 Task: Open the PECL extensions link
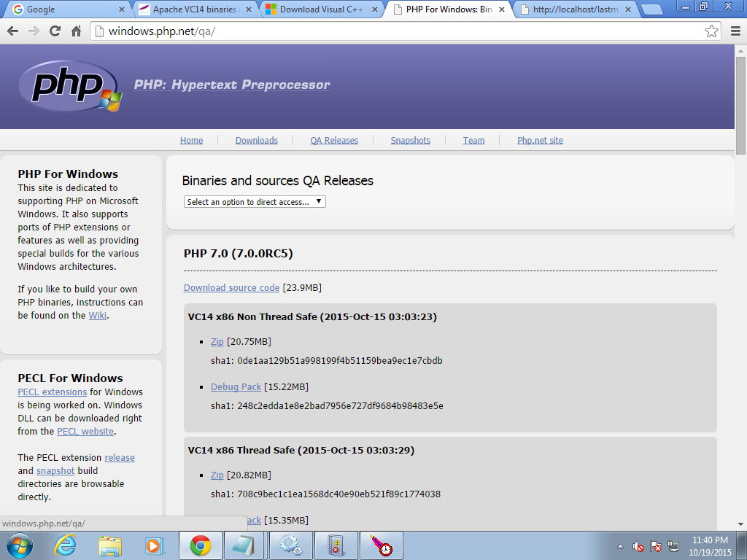53,392
